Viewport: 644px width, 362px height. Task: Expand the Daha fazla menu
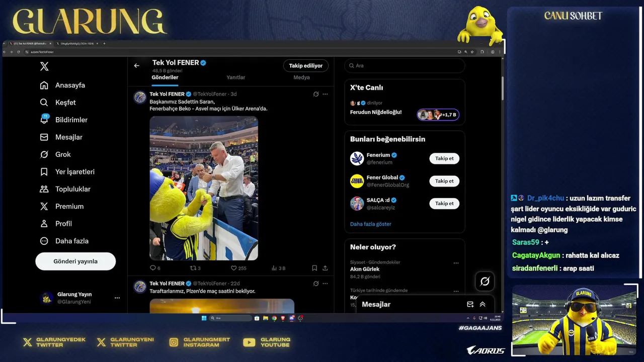[64, 241]
